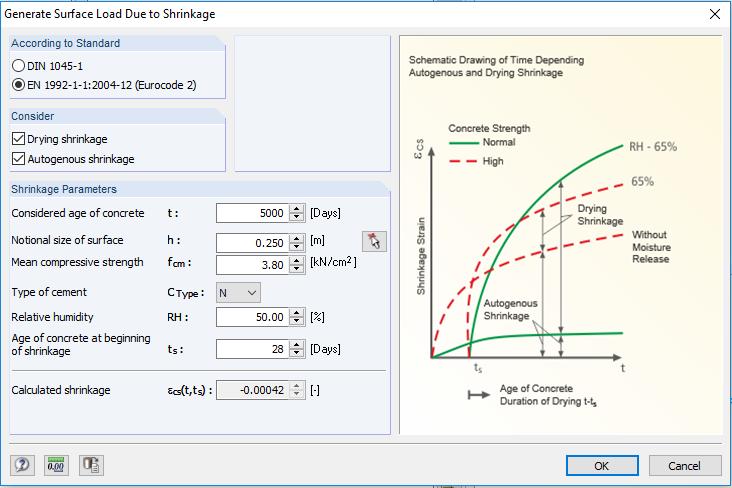
Task: Open the Type of cement dropdown
Action: coord(238,293)
